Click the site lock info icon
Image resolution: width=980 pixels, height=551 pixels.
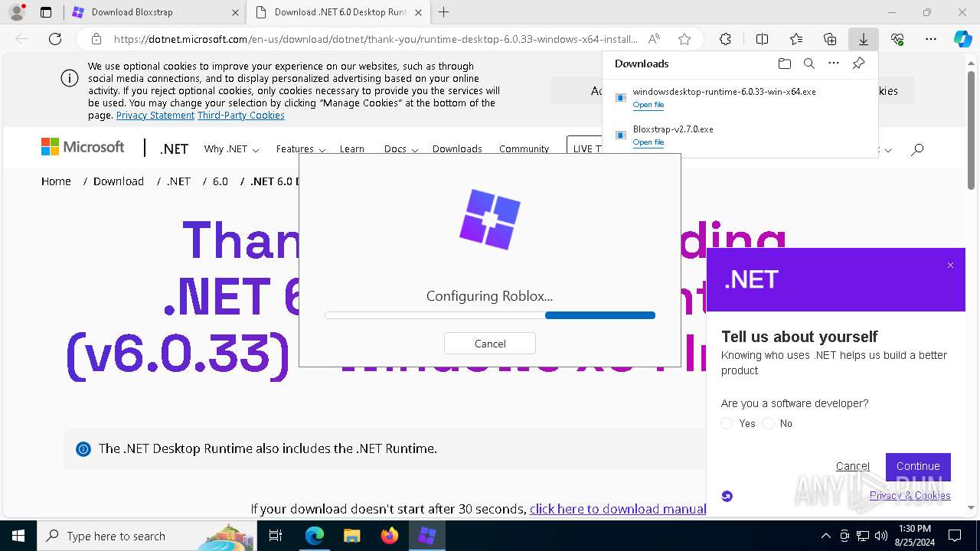pos(96,39)
